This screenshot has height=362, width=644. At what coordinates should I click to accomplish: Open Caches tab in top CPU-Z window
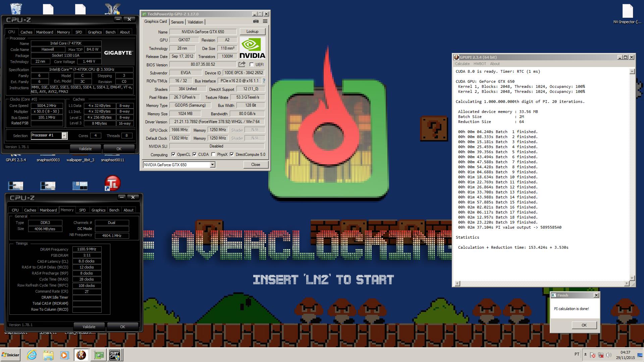[26, 32]
